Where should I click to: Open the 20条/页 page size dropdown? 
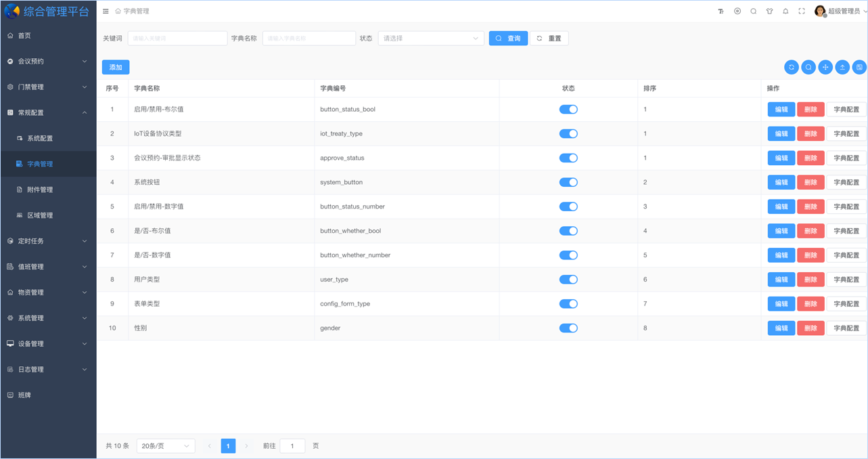165,445
